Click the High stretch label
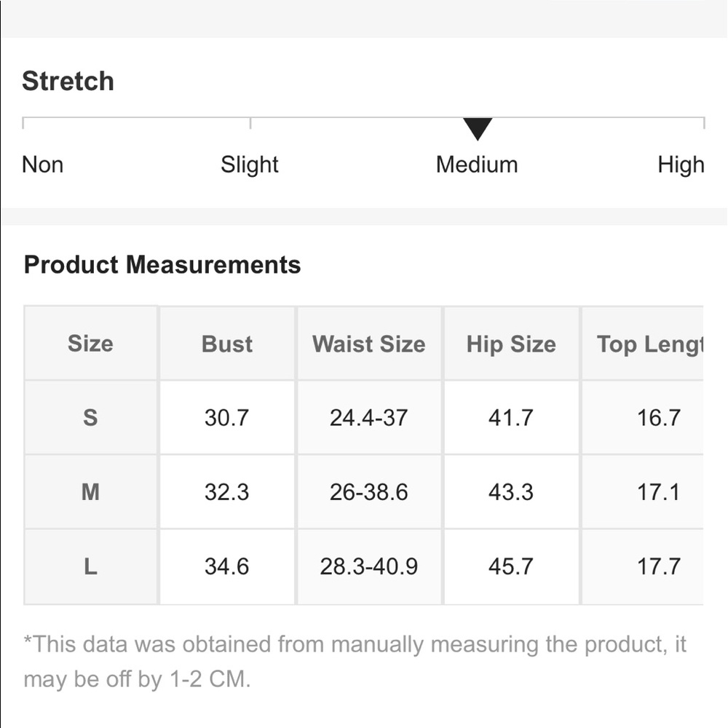This screenshot has height=728, width=728. pos(681,165)
